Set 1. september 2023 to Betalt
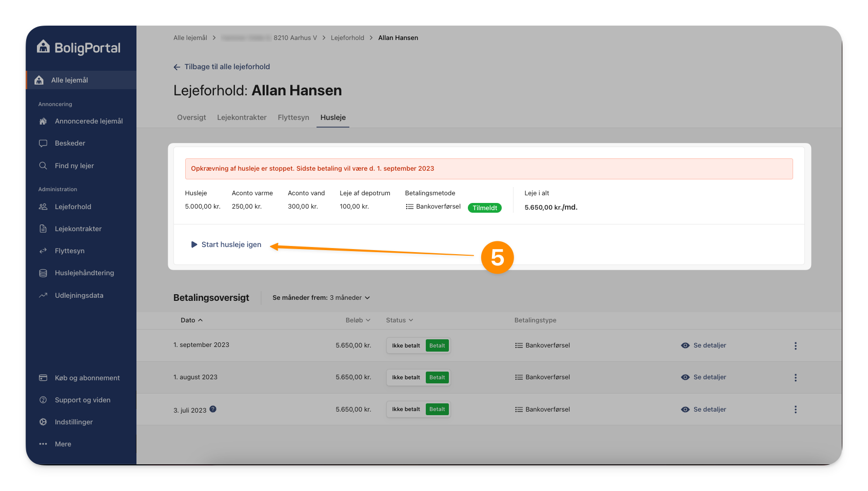Image resolution: width=868 pixels, height=491 pixels. pyautogui.click(x=437, y=346)
